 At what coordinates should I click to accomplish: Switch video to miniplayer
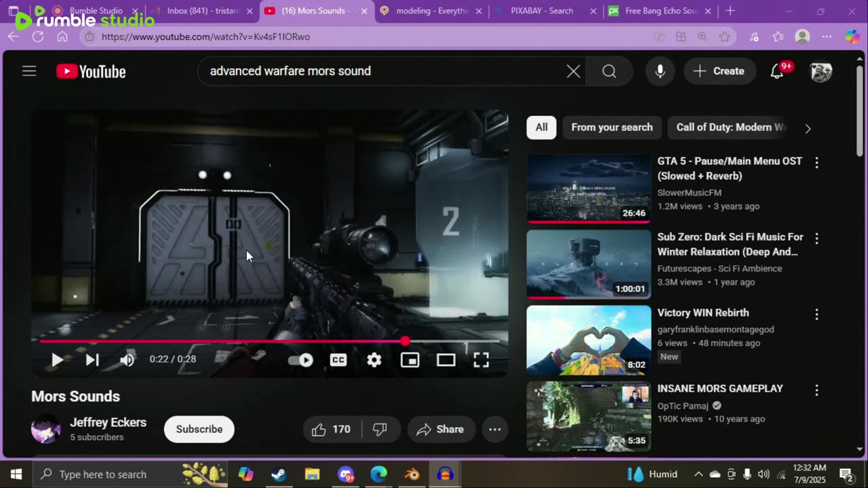pos(410,360)
